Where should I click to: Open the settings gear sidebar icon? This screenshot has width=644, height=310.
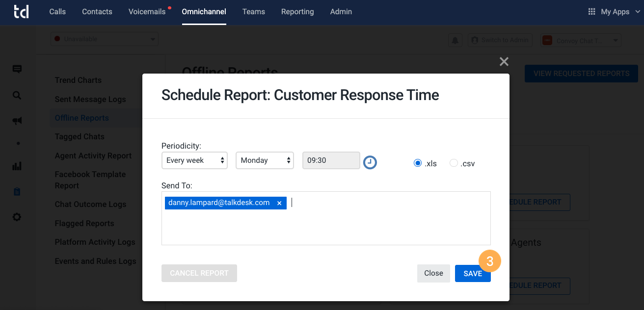click(x=17, y=217)
